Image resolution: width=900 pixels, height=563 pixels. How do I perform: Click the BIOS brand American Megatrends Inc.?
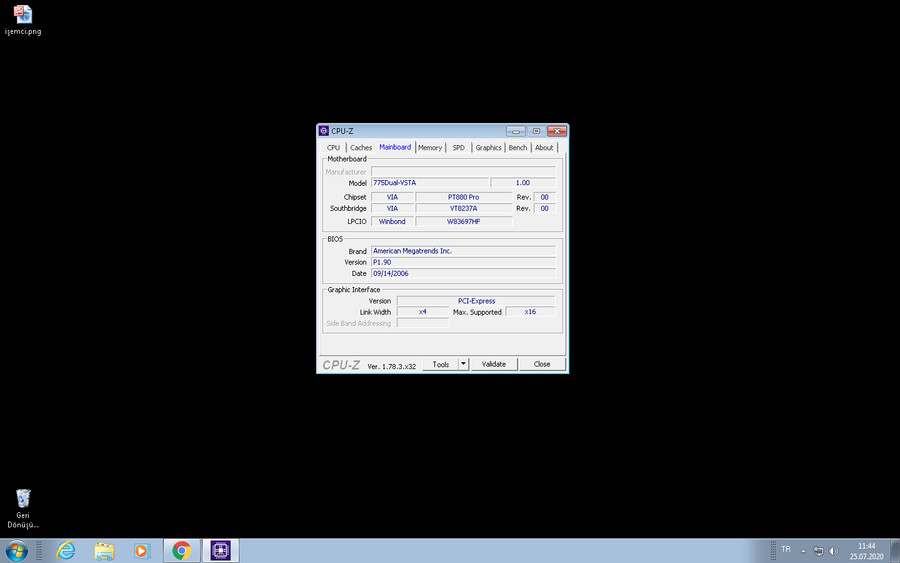click(463, 251)
